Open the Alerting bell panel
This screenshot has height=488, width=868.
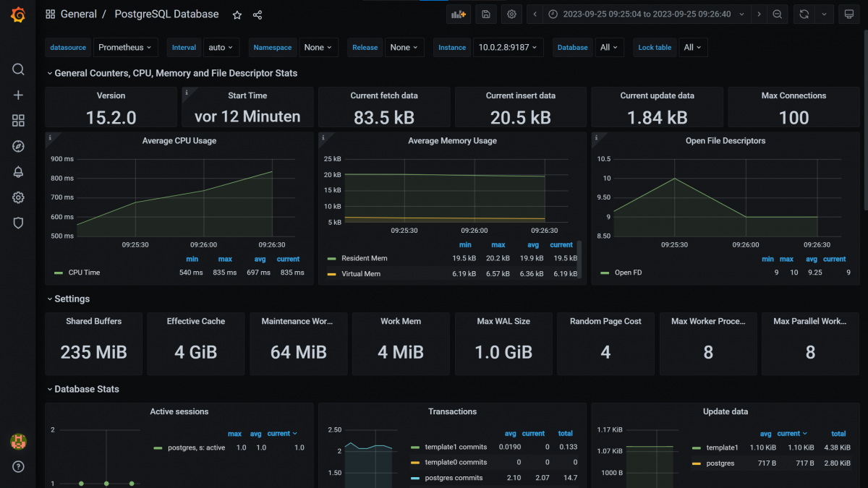pyautogui.click(x=18, y=171)
